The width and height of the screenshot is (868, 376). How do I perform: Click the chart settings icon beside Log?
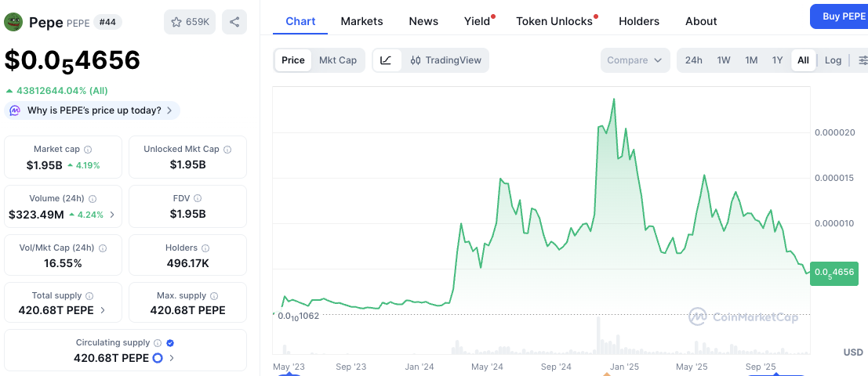point(863,60)
